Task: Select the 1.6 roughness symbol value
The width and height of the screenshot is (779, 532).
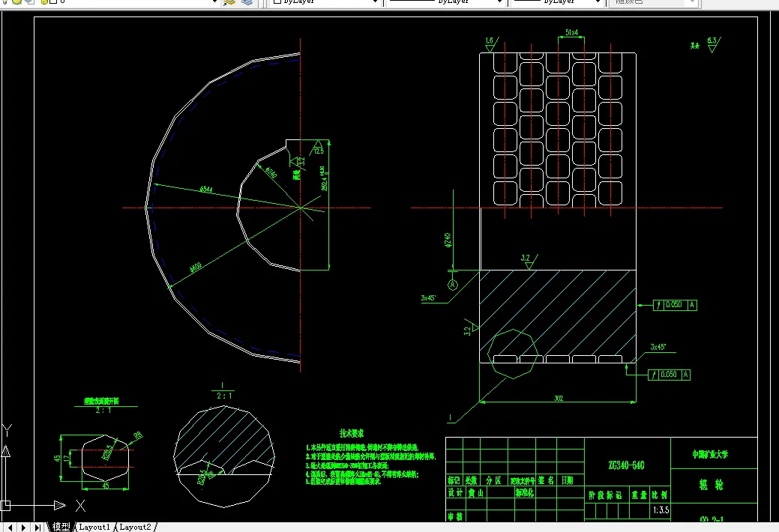Action: 489,40
